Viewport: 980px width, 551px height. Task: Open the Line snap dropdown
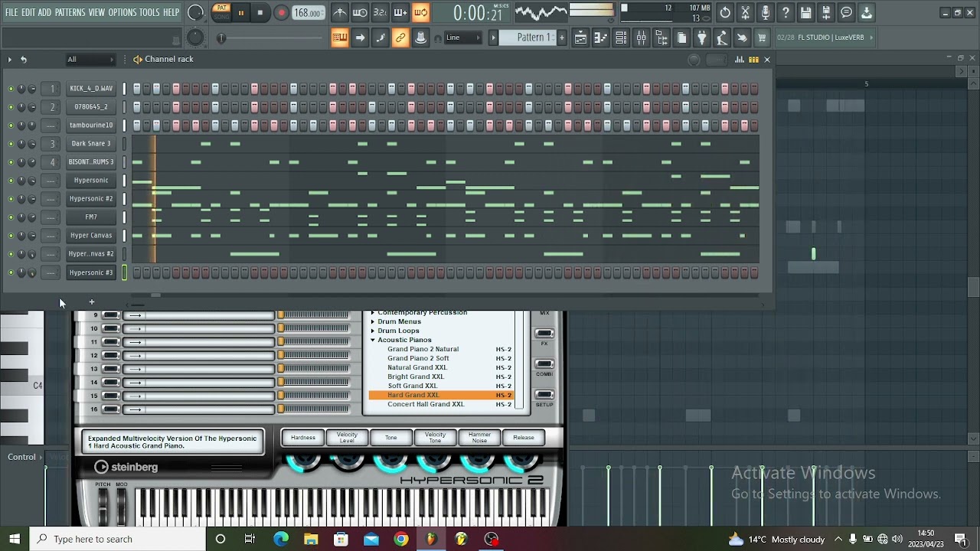(462, 37)
